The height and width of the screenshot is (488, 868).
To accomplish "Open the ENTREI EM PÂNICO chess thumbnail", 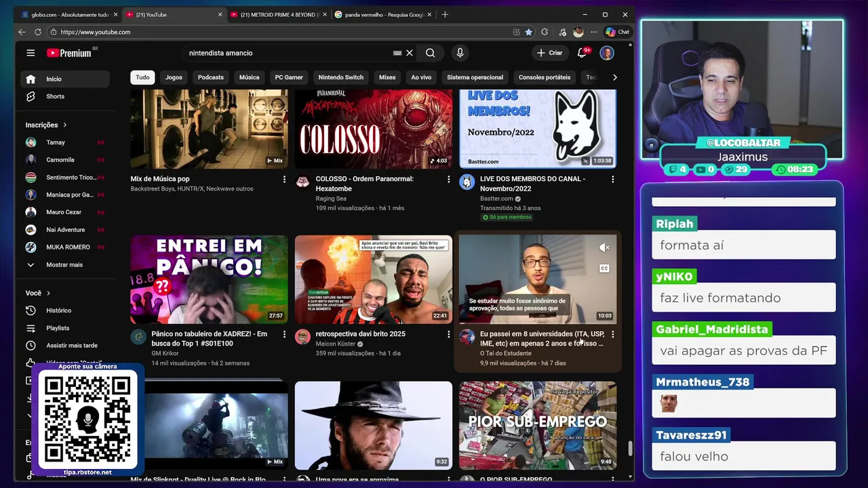I will (x=209, y=279).
